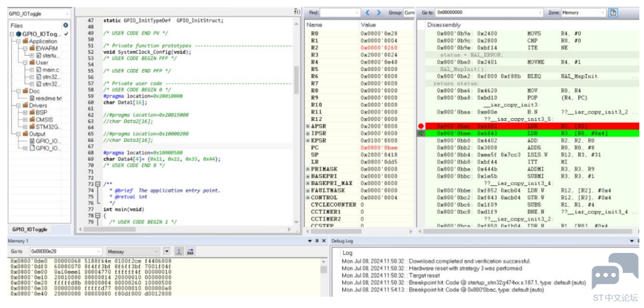Screen dimensions: 644x308
Task: Open main.c in the User folder
Action: pos(51,70)
